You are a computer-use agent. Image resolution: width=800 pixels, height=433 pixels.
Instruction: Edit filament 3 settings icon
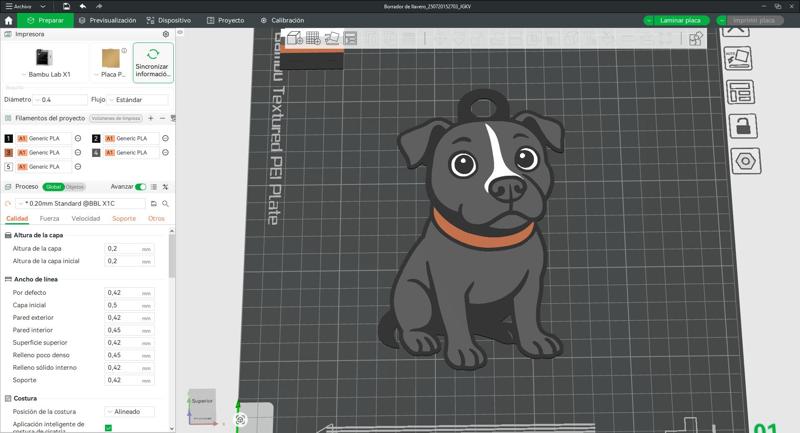pos(78,152)
